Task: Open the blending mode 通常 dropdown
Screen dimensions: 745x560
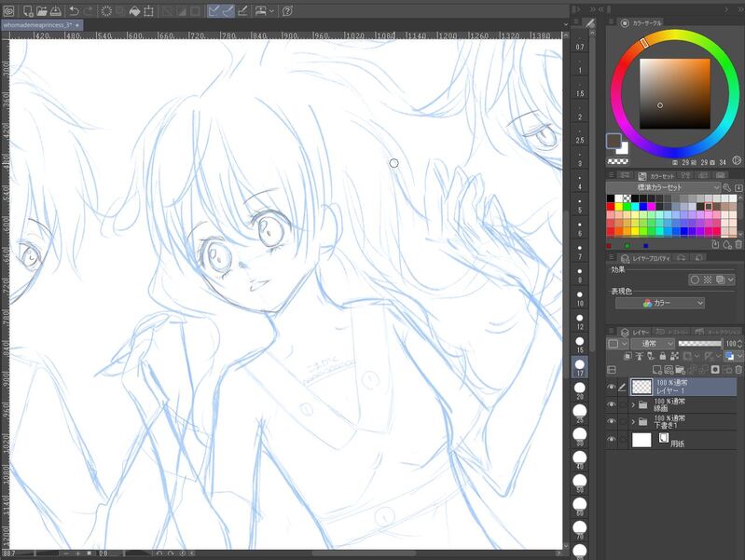Action: 653,344
